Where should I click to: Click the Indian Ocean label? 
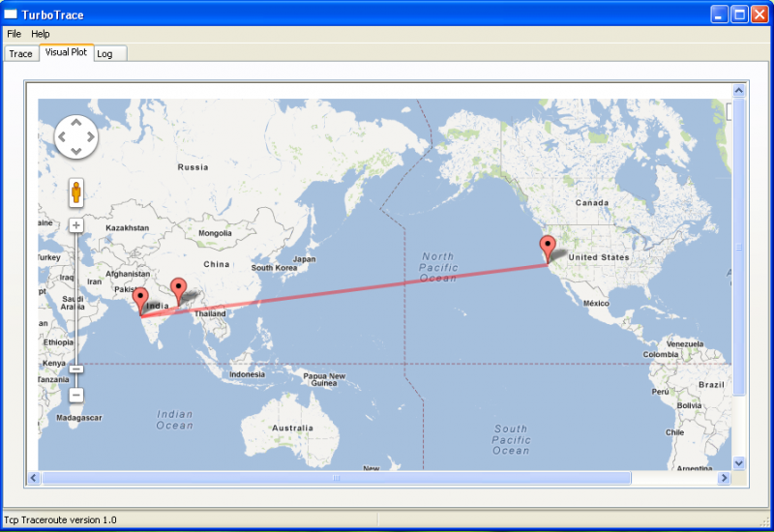[x=175, y=420]
